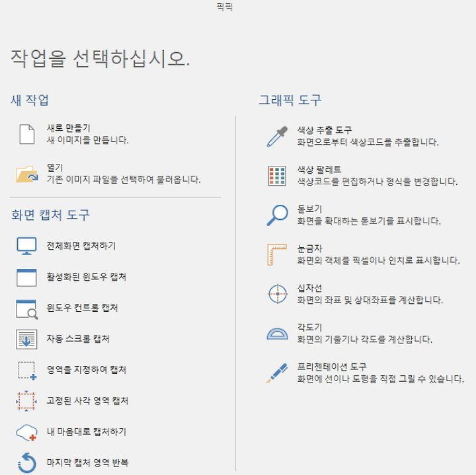Click the color grid icon for 색상 팔레트

277,176
